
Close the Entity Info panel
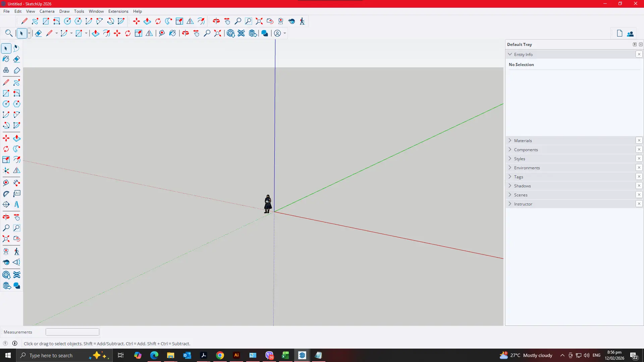(x=639, y=54)
